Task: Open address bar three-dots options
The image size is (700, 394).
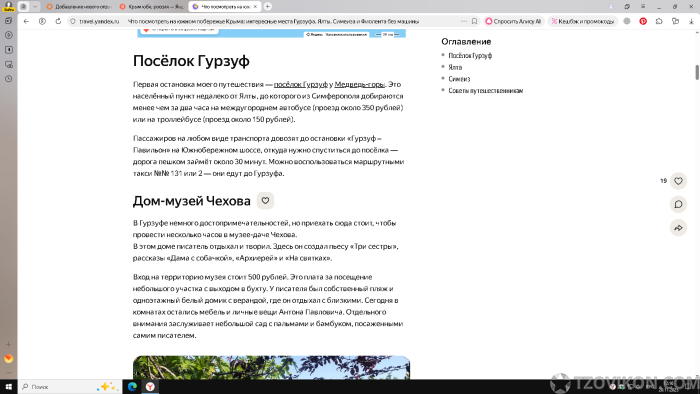Action: point(464,21)
